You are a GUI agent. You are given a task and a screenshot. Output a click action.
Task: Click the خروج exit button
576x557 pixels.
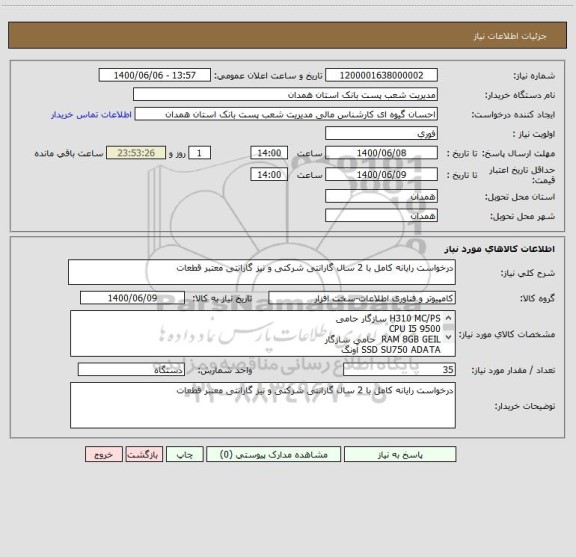[x=104, y=454]
